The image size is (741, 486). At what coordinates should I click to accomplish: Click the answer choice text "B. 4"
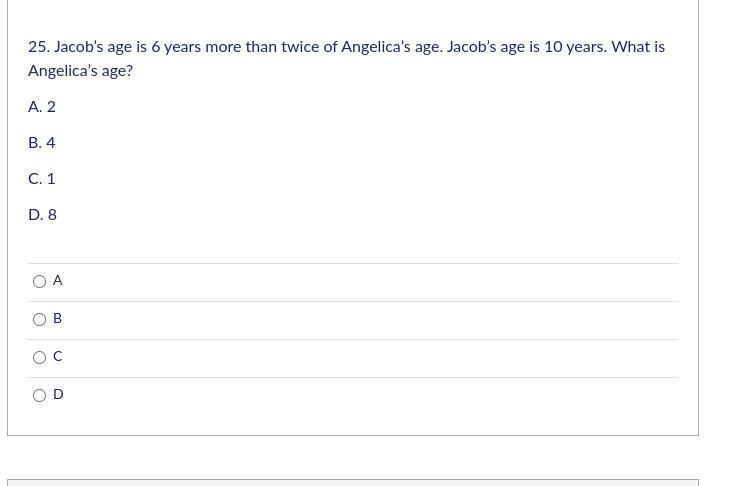click(42, 143)
